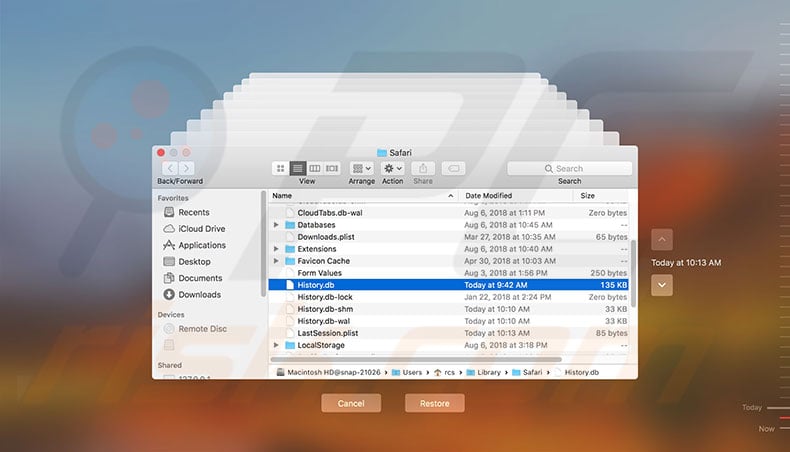Image resolution: width=790 pixels, height=452 pixels.
Task: Select the Form Values file
Action: (448, 273)
